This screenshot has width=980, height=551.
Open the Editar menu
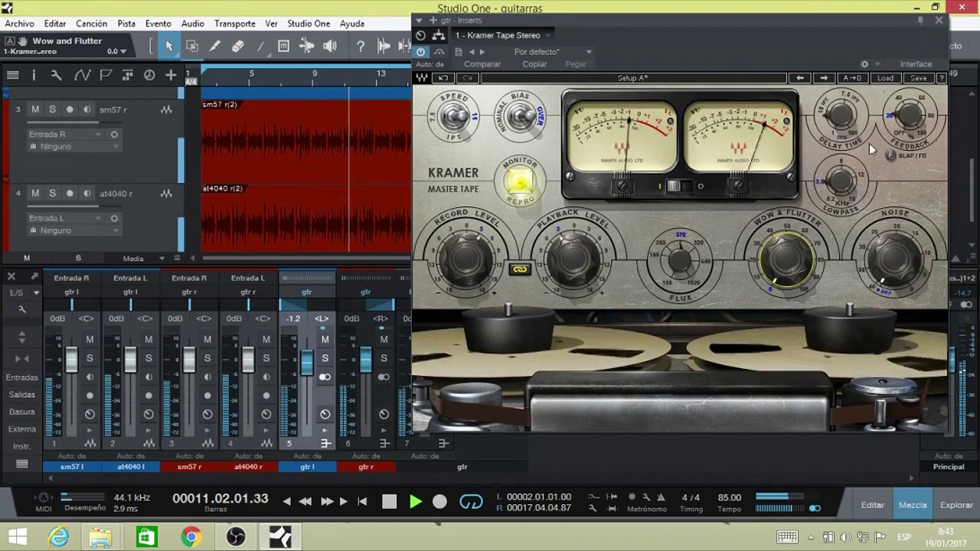point(55,24)
